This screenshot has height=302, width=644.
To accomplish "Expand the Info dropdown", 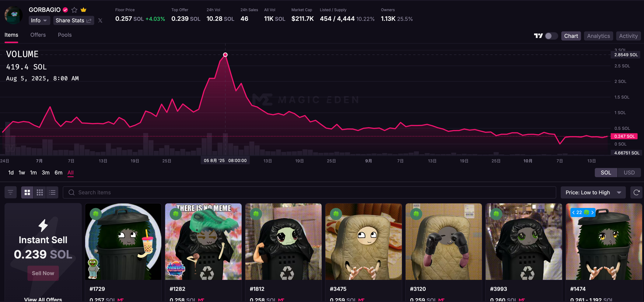I will pos(39,20).
